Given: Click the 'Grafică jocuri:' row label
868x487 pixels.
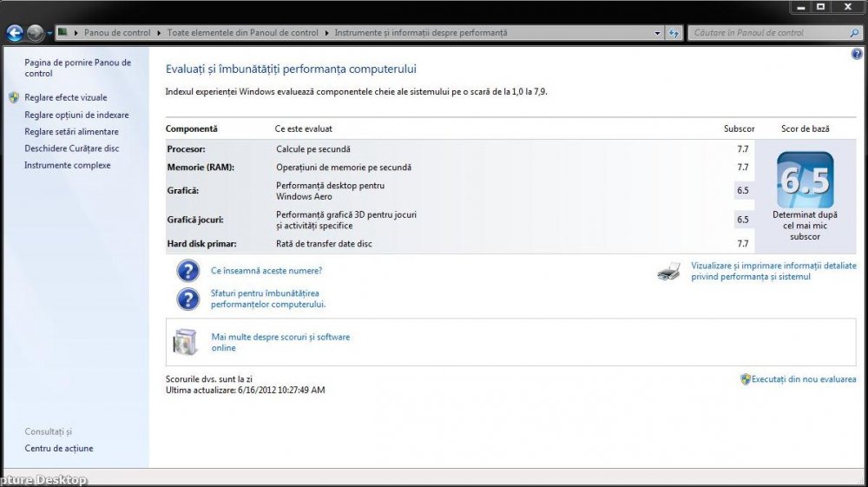Looking at the screenshot, I should tap(194, 220).
